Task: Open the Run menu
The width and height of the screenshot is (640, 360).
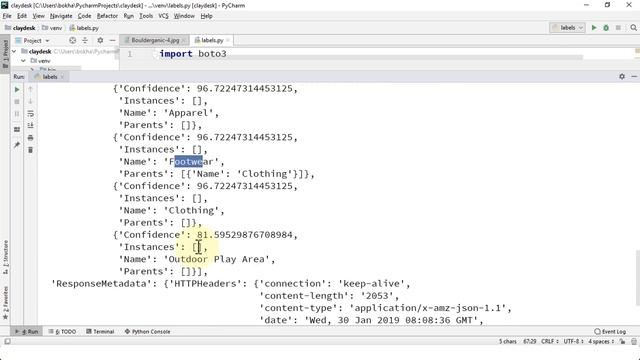Action: [129, 16]
